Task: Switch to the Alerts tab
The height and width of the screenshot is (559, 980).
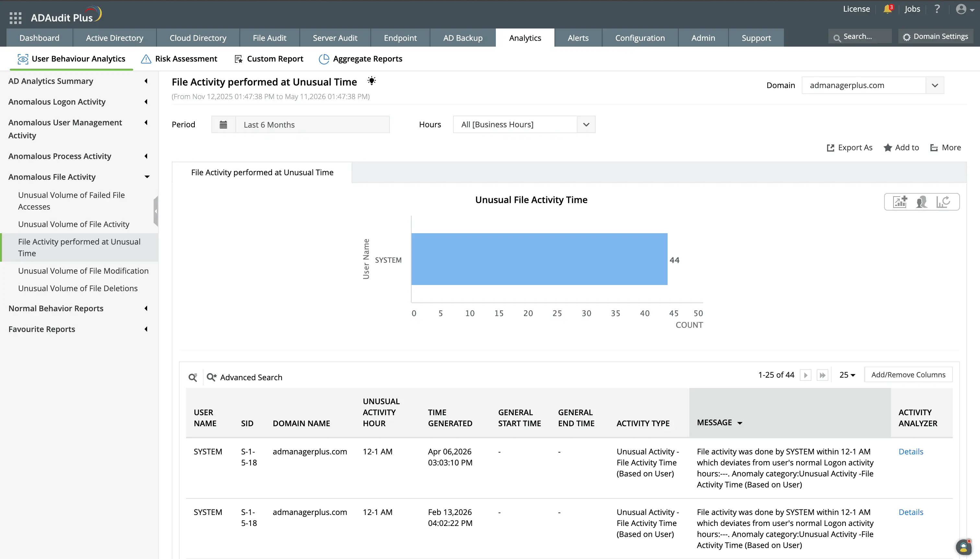Action: tap(578, 38)
